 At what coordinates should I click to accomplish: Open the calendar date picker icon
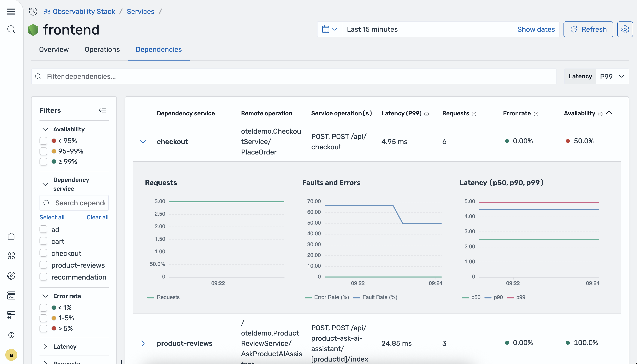(x=326, y=29)
